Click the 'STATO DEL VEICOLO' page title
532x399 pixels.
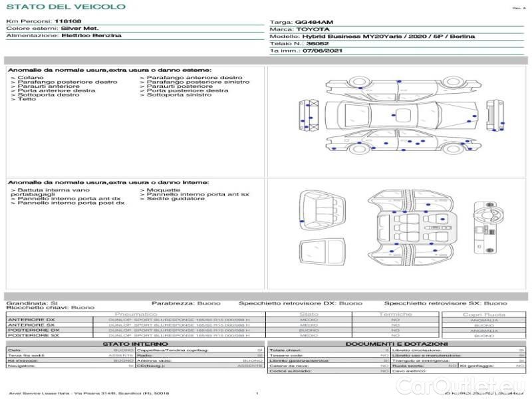[x=66, y=7]
